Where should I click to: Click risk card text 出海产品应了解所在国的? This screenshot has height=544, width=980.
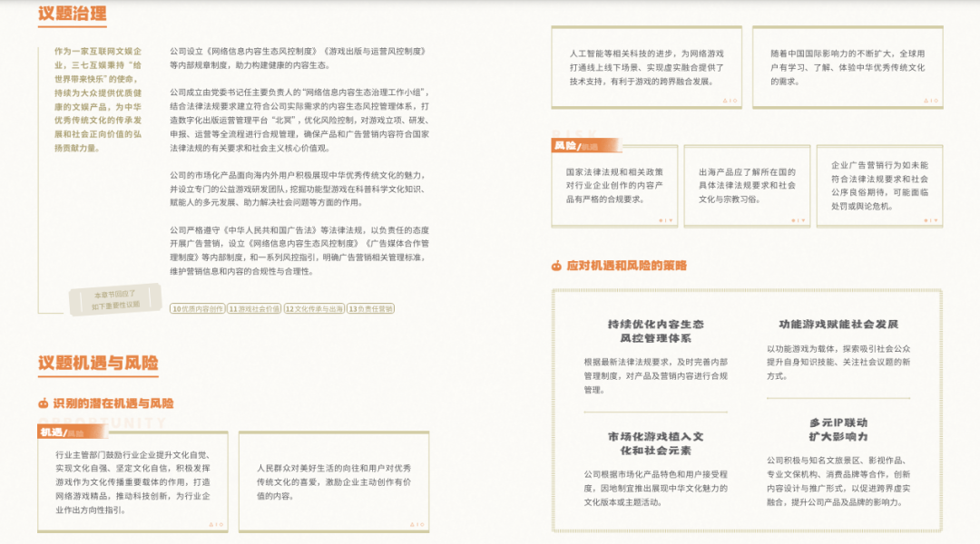tap(747, 186)
